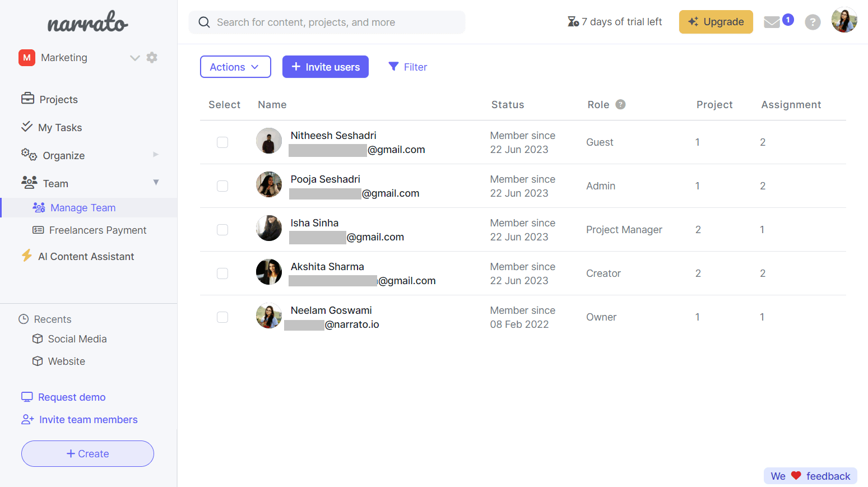Open workspace settings gear icon

point(152,57)
